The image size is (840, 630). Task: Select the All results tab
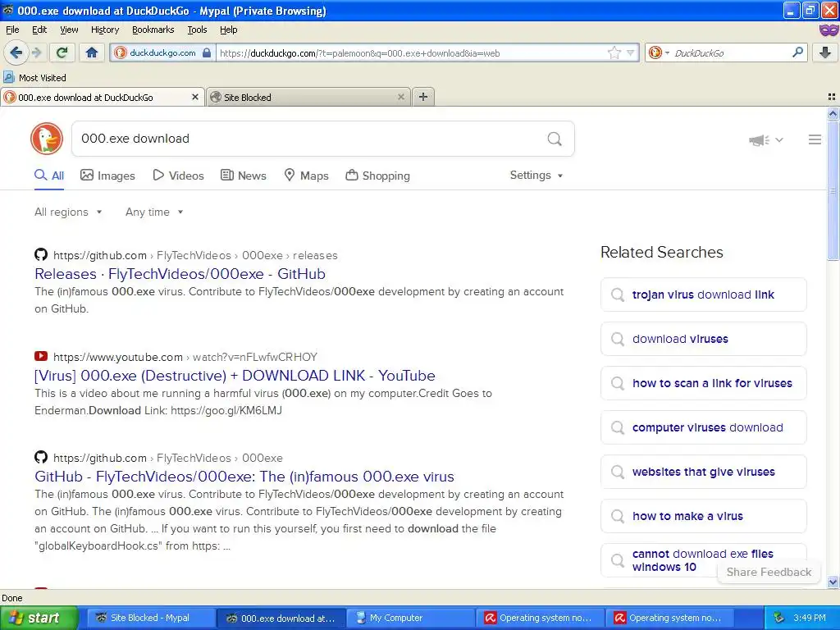(x=49, y=176)
